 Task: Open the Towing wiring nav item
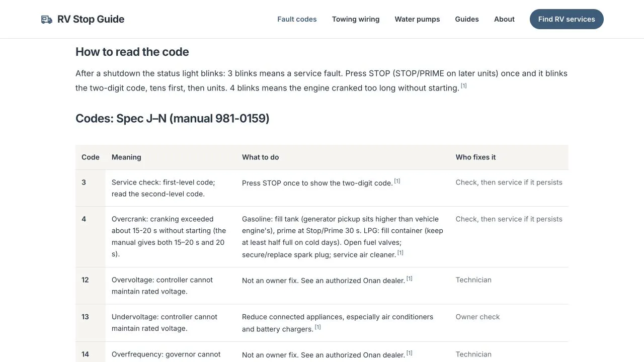coord(356,19)
